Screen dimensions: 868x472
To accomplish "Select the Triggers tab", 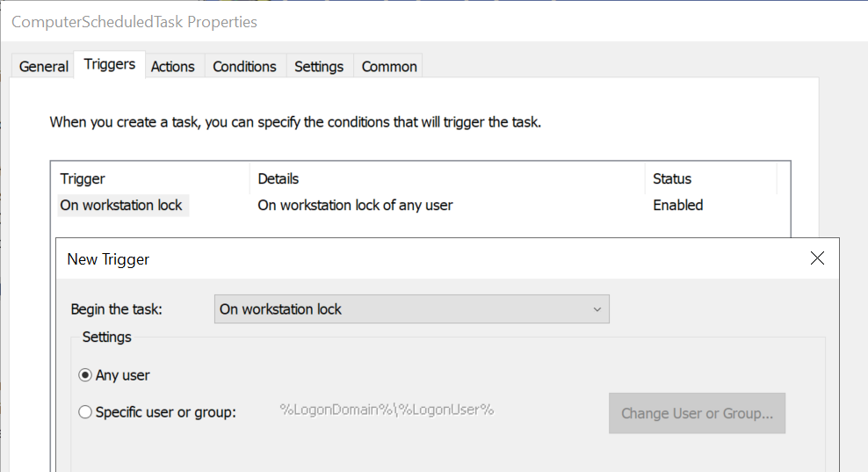I will coord(110,64).
